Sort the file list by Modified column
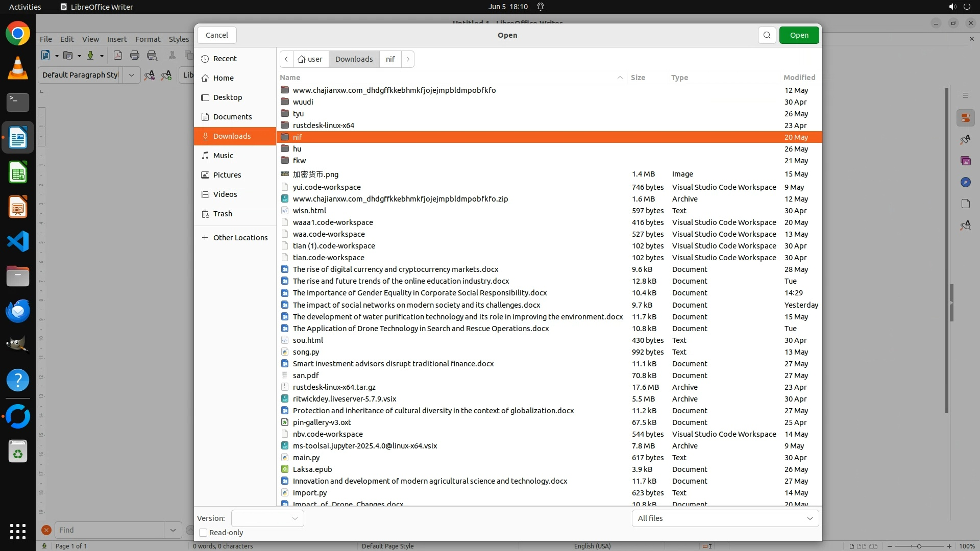The width and height of the screenshot is (980, 551). pos(799,78)
